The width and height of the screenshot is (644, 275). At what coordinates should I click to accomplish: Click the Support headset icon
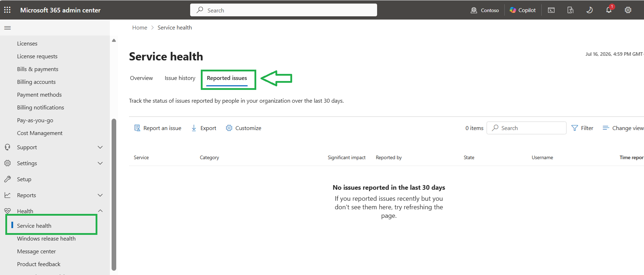pos(7,147)
